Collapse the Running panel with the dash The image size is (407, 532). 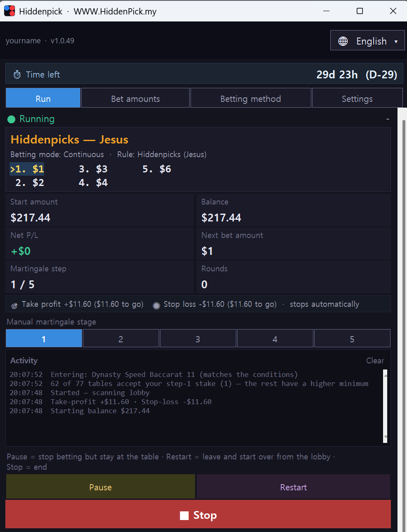pyautogui.click(x=388, y=119)
